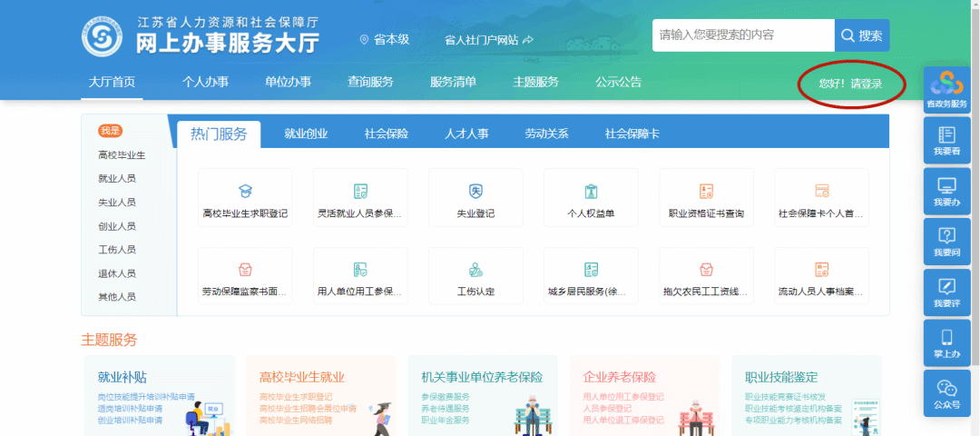Open 机关事业单位养老保险 card title
This screenshot has height=436, width=980.
click(482, 377)
